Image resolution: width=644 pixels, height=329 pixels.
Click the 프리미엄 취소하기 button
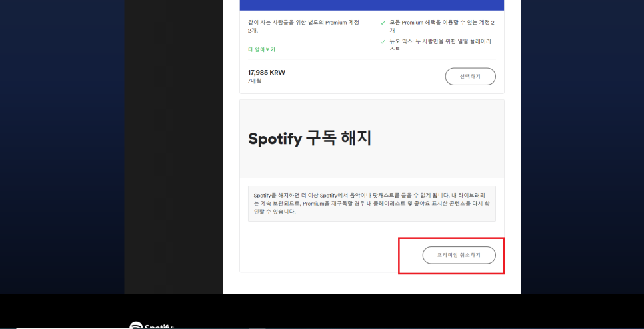(x=459, y=255)
